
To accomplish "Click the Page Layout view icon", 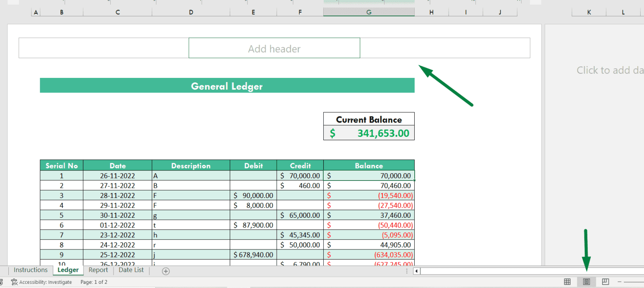I will 586,282.
